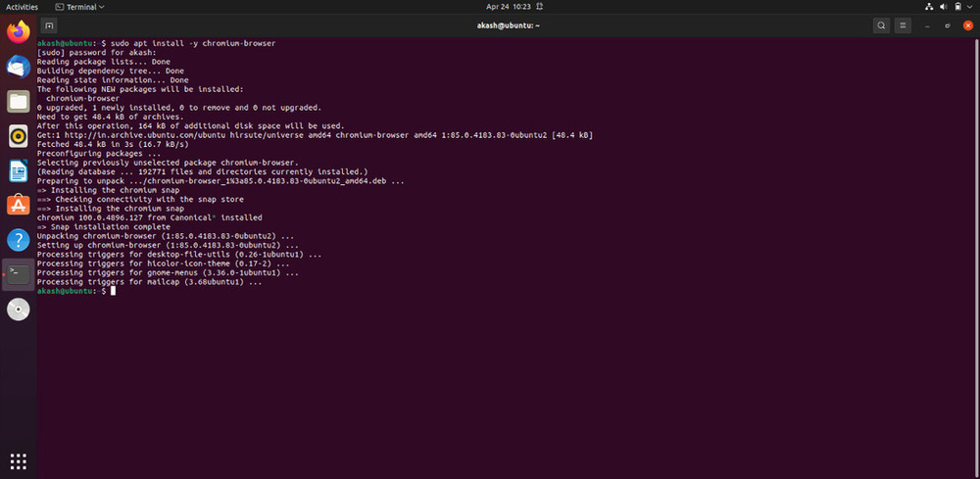
Task: Open the terminal hamburger menu
Action: click(902, 25)
